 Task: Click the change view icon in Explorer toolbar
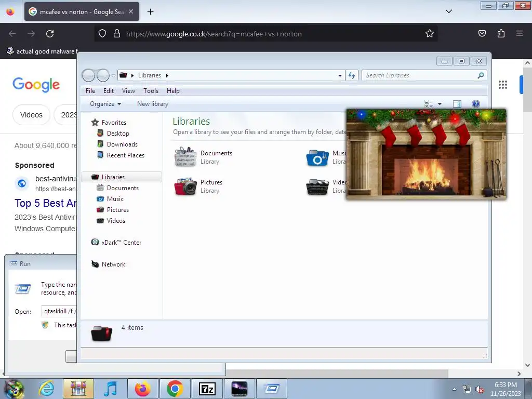click(x=429, y=104)
